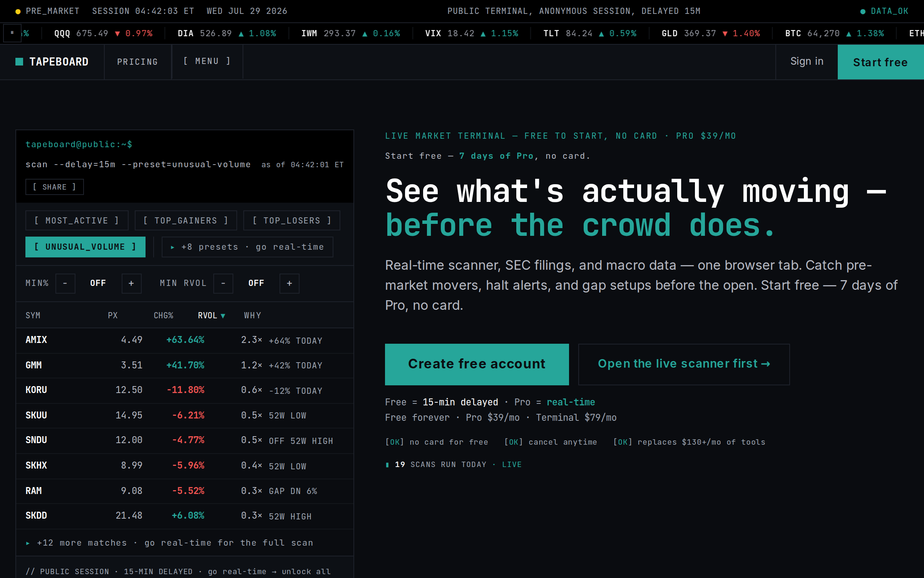Image resolution: width=924 pixels, height=578 pixels.
Task: Click BTC ticker in tape
Action: (834, 34)
